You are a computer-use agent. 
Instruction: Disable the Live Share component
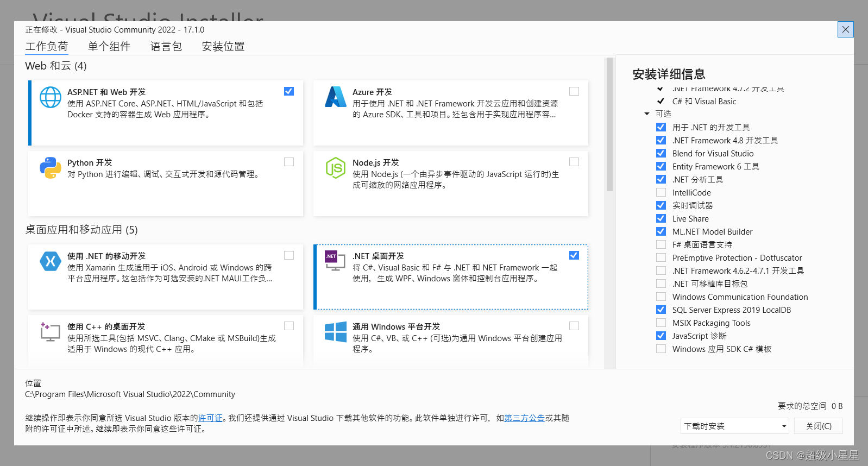coord(661,218)
